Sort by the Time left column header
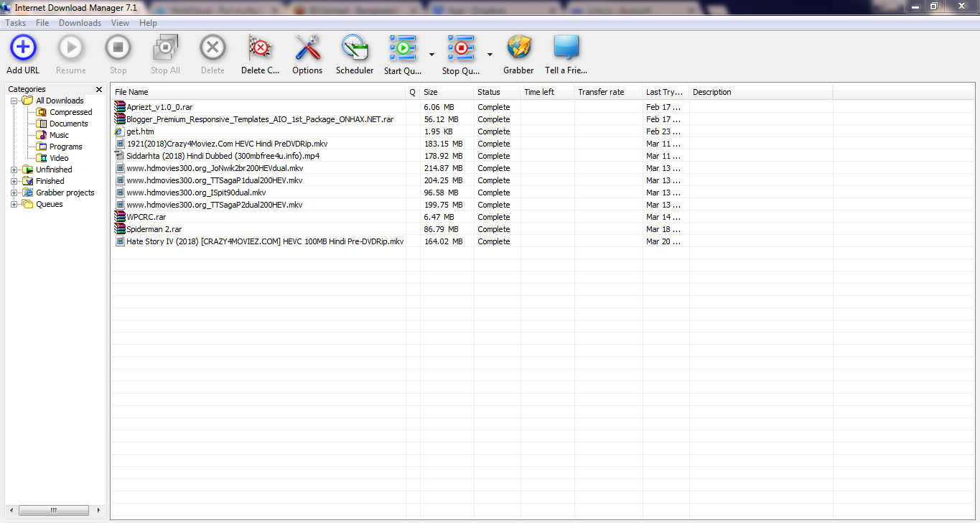980x523 pixels. point(548,92)
